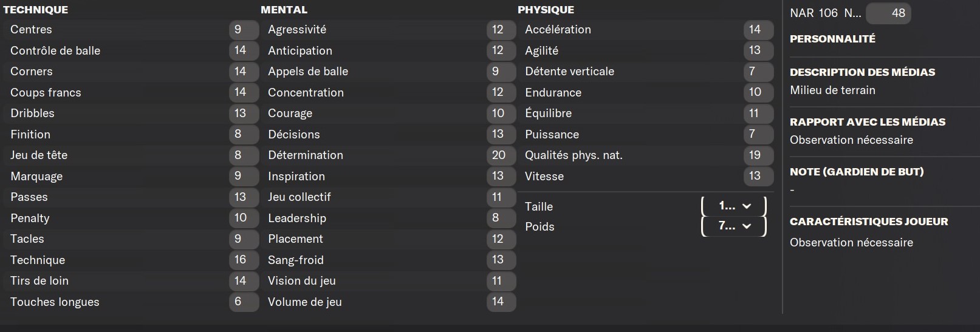Image resolution: width=980 pixels, height=332 pixels.
Task: Edit the Puissance value 7
Action: (758, 134)
